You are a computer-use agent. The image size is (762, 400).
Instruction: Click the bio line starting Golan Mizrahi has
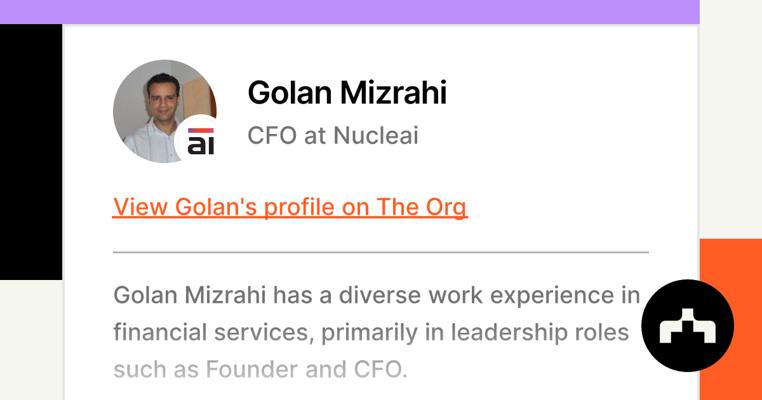click(x=376, y=295)
